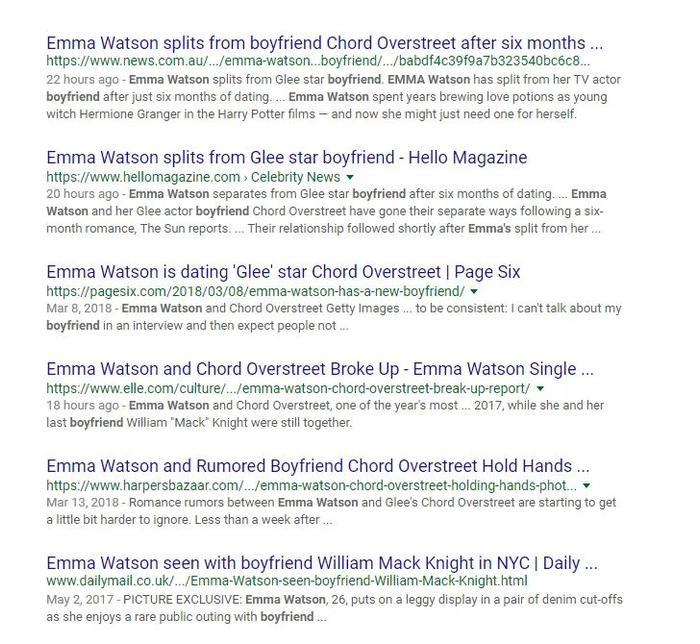Expand the Page Six result options arrow
700x644 pixels.
[x=474, y=291]
